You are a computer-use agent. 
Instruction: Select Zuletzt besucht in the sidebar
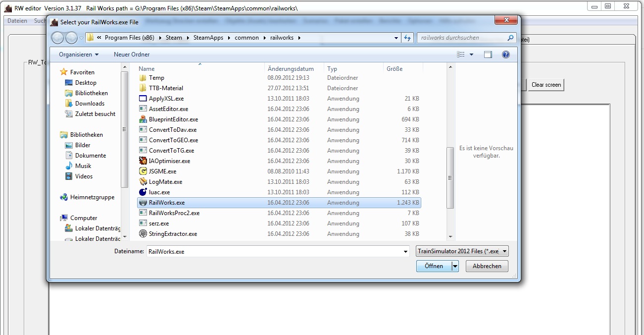[95, 114]
